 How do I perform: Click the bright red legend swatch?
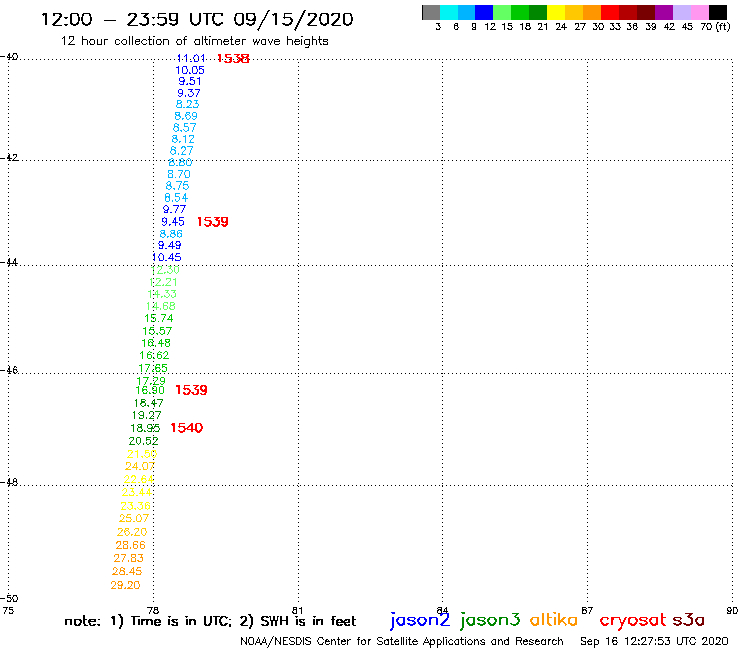coord(609,12)
